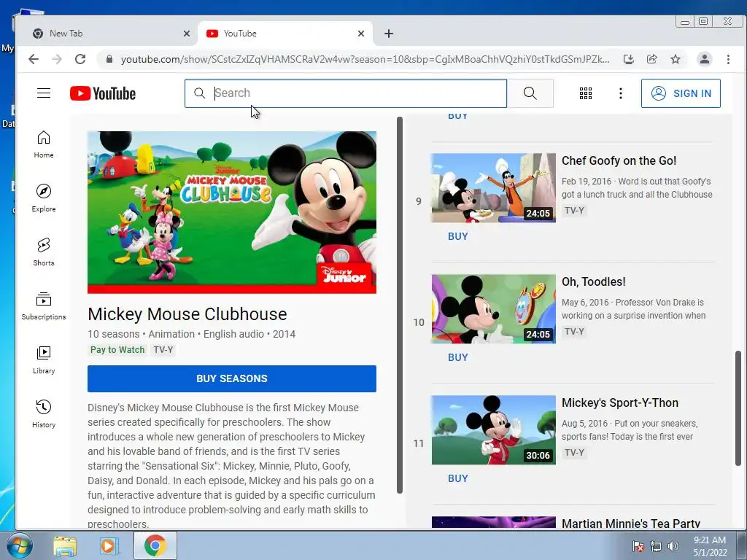The width and height of the screenshot is (747, 560).
Task: Go to Home in the sidebar
Action: 43,144
